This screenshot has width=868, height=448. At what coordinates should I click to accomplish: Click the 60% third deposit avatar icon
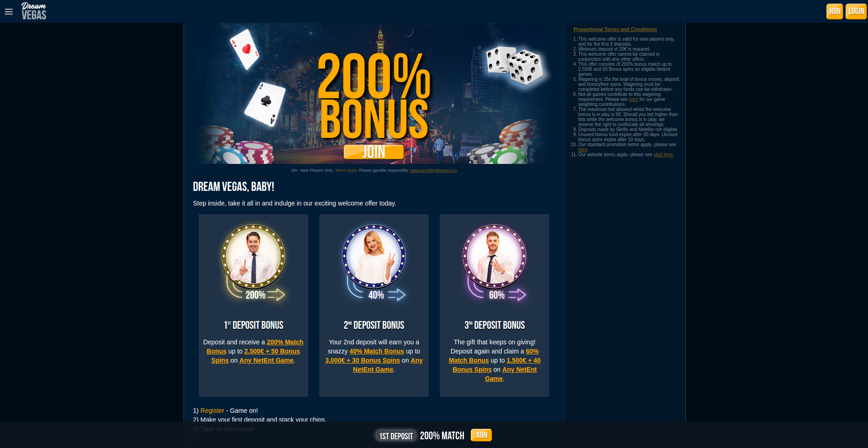(x=494, y=256)
